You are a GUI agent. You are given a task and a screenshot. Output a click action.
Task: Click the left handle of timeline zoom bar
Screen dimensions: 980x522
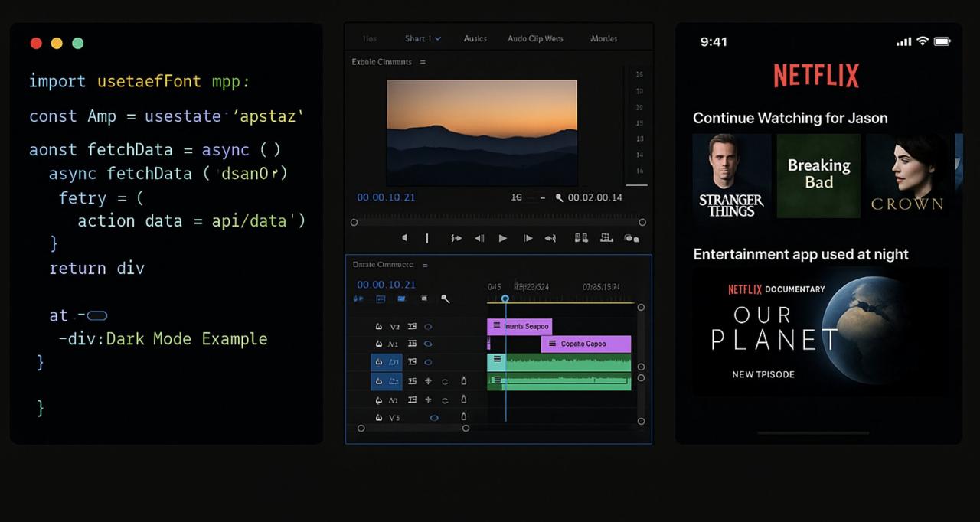pyautogui.click(x=361, y=429)
